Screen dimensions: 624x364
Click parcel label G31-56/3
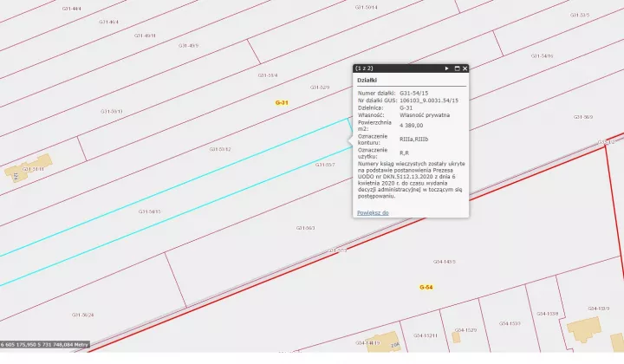[305, 228]
